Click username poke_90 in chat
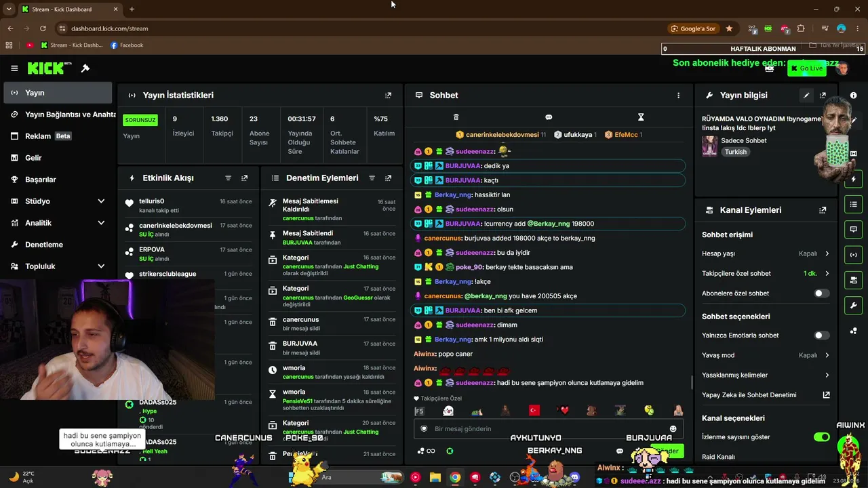Screen dimensions: 868x488 pyautogui.click(x=469, y=267)
